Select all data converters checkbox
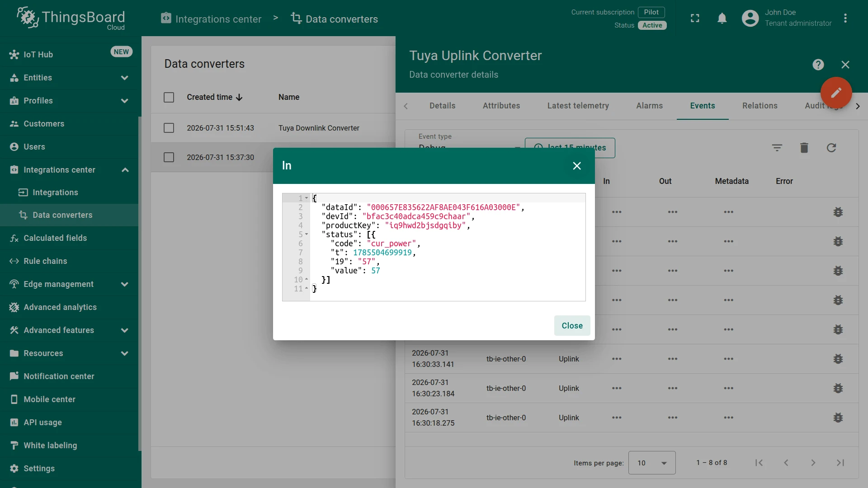The width and height of the screenshot is (868, 488). 169,97
